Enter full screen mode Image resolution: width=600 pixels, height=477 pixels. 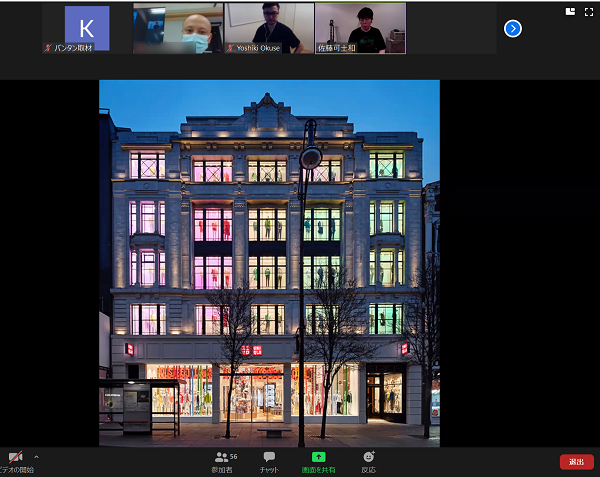pos(589,11)
